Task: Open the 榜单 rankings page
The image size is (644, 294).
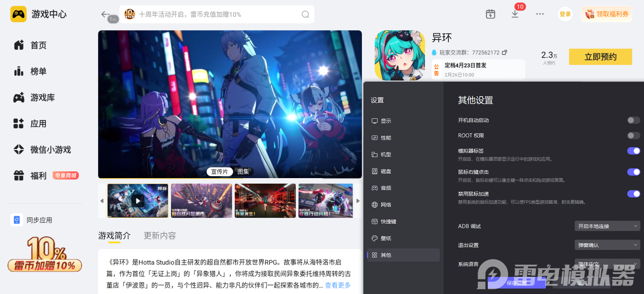Action: pos(31,71)
